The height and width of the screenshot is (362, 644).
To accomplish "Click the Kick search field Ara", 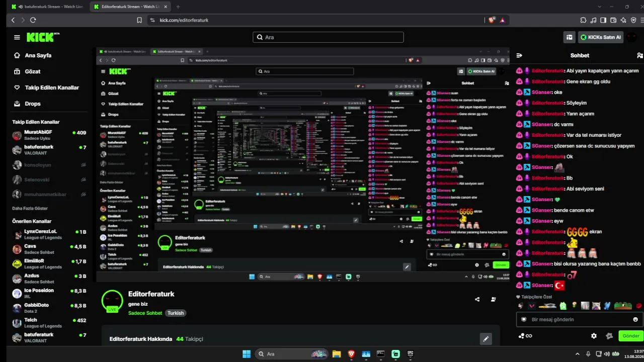I will coord(328,37).
